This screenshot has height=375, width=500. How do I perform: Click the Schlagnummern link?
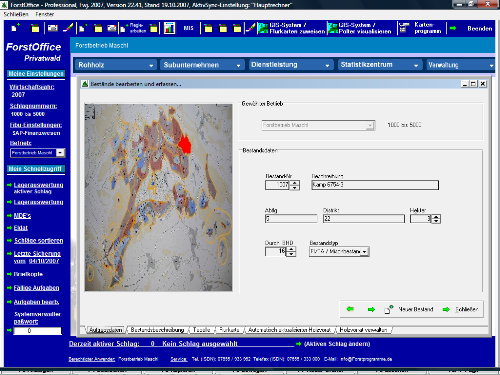[x=33, y=106]
